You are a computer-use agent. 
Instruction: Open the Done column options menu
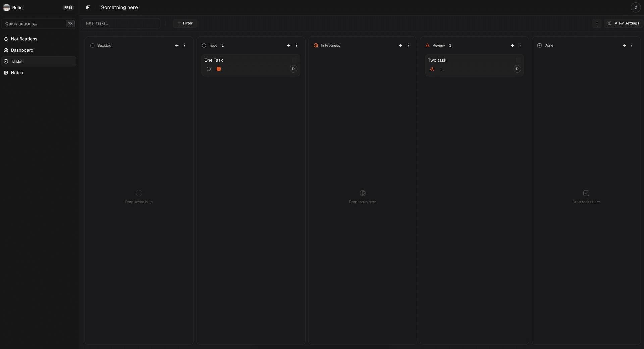(x=632, y=45)
